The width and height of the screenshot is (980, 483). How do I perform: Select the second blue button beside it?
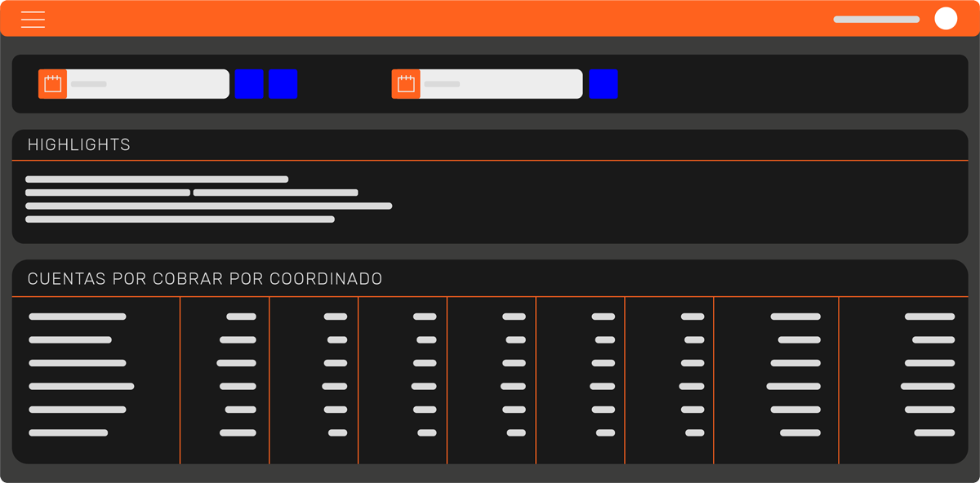[x=283, y=83]
